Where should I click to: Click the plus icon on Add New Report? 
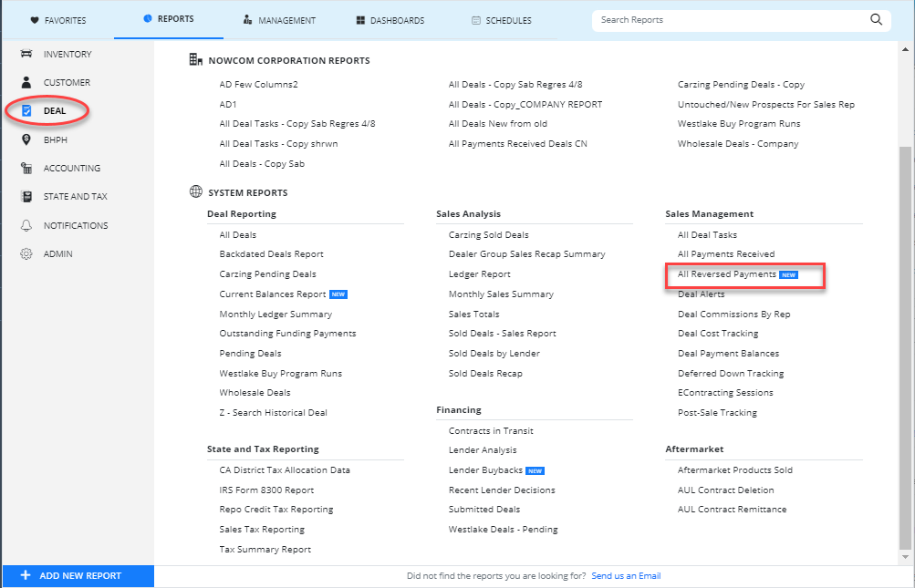click(26, 575)
